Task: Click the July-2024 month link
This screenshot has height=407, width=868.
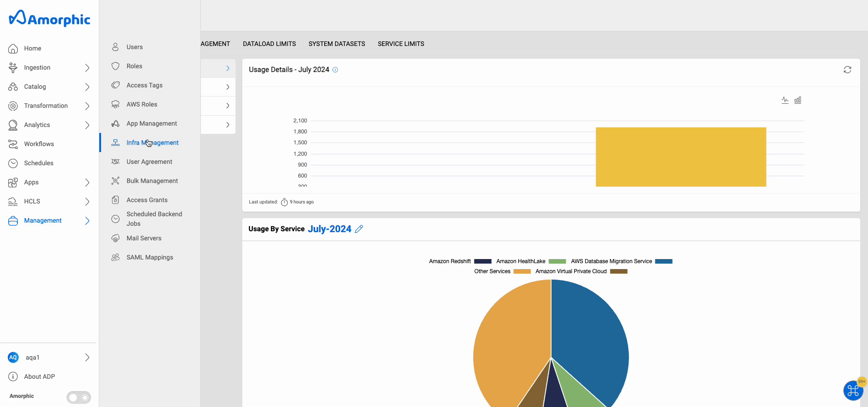Action: (330, 229)
